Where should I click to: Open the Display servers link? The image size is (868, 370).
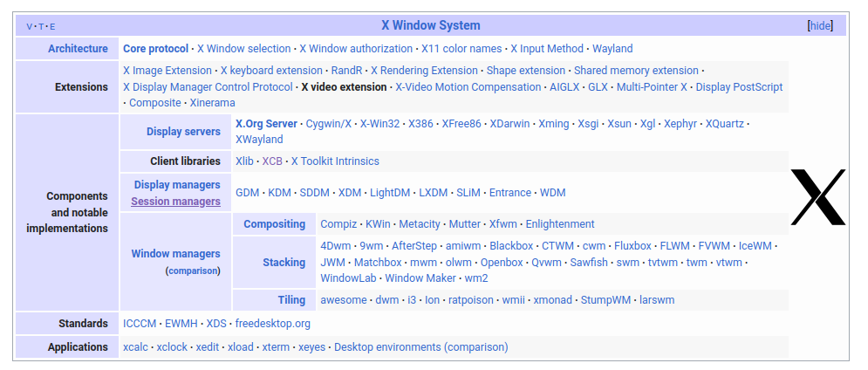click(183, 132)
